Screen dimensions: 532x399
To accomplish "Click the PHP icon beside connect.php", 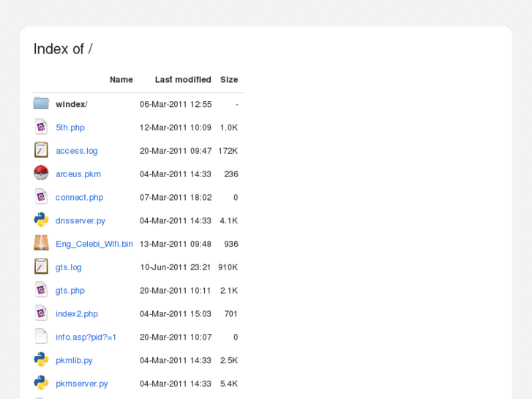I will pyautogui.click(x=41, y=197).
